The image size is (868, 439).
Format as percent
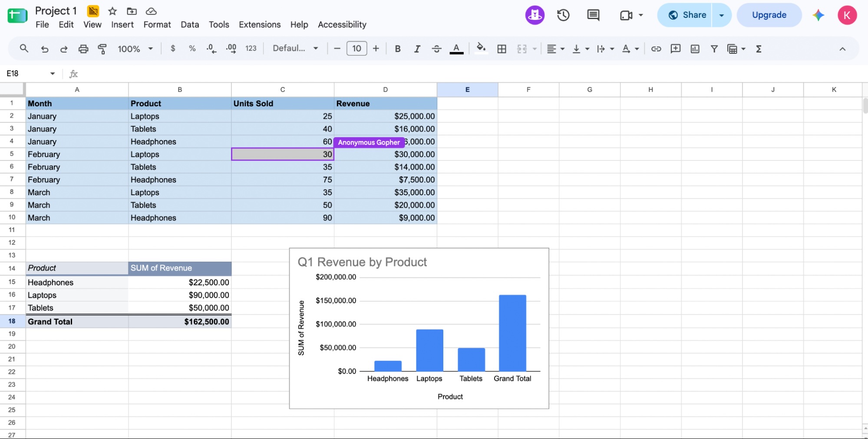[192, 49]
